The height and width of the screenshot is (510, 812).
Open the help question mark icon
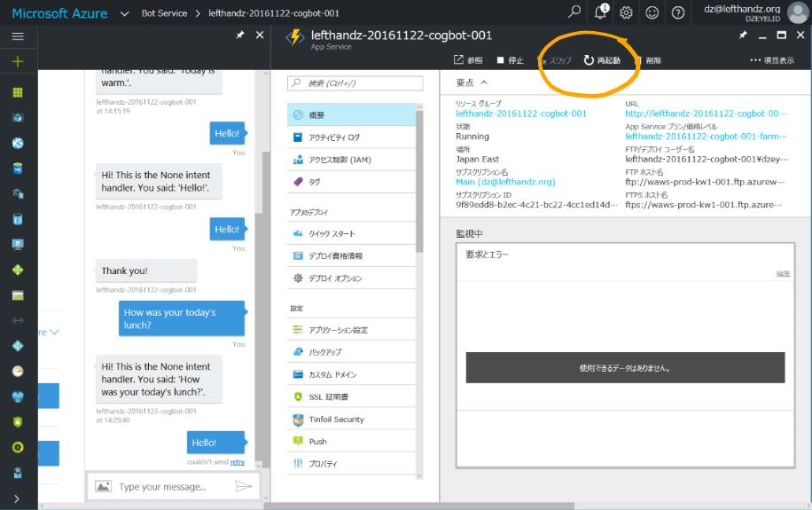[x=678, y=12]
